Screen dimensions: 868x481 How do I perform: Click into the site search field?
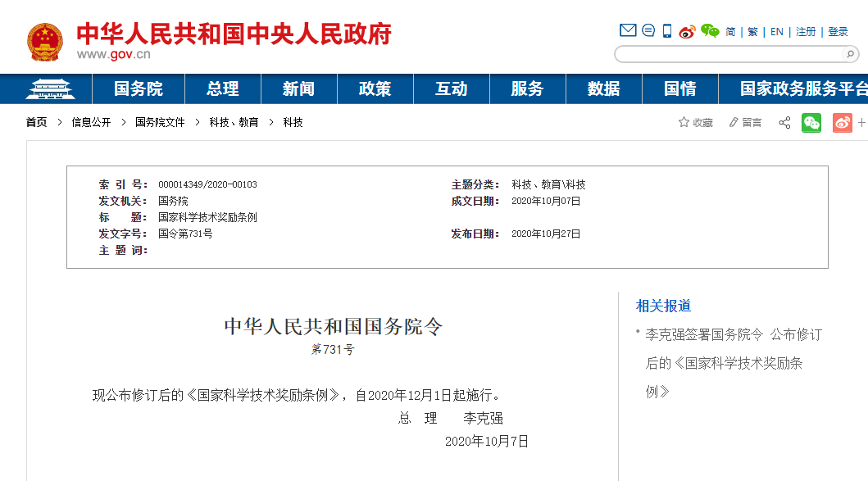(x=728, y=54)
